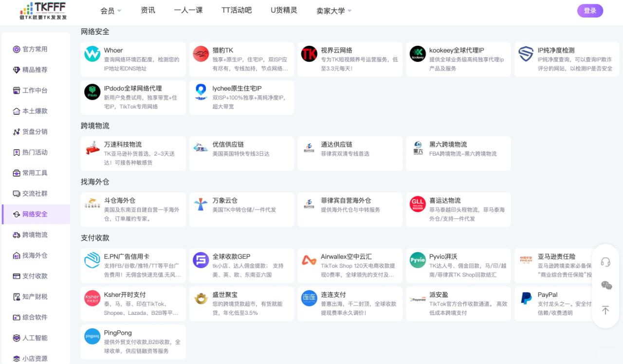
Task: Click the Airwallex空中云汇 orange logo icon
Action: 309,260
